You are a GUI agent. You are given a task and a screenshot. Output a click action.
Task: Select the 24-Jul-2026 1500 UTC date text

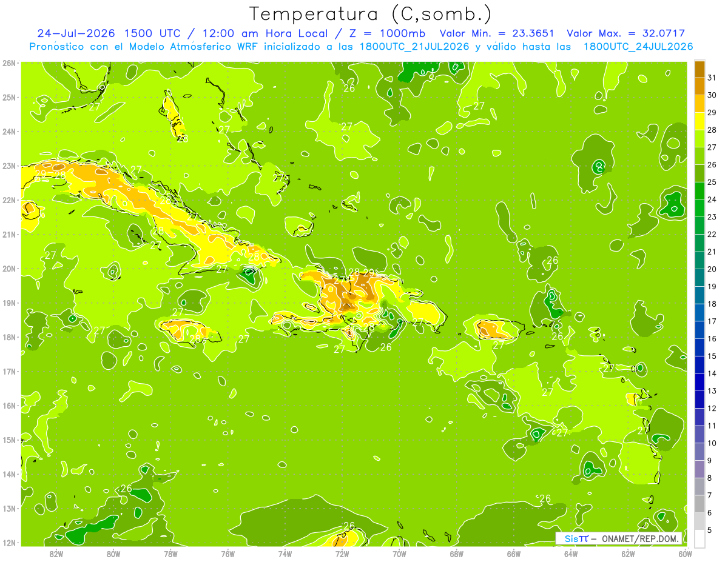(106, 33)
